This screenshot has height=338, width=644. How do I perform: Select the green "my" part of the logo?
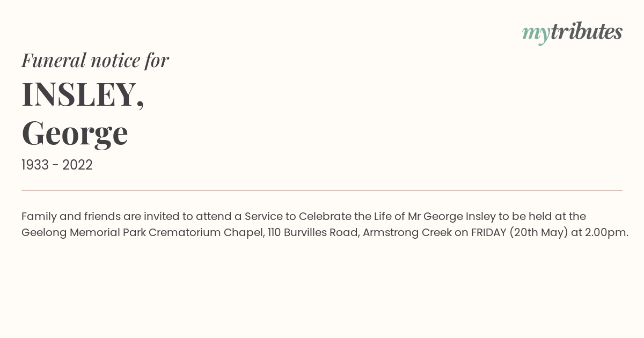click(x=536, y=34)
